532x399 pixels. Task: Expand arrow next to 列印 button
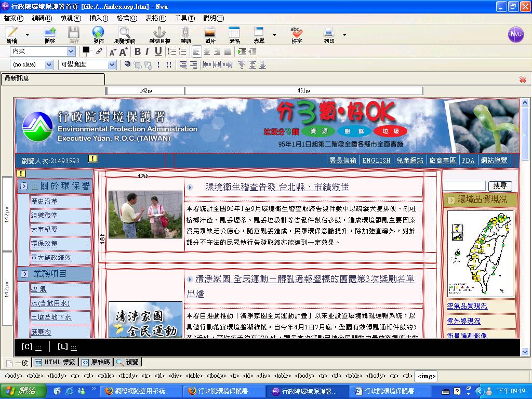(x=345, y=35)
